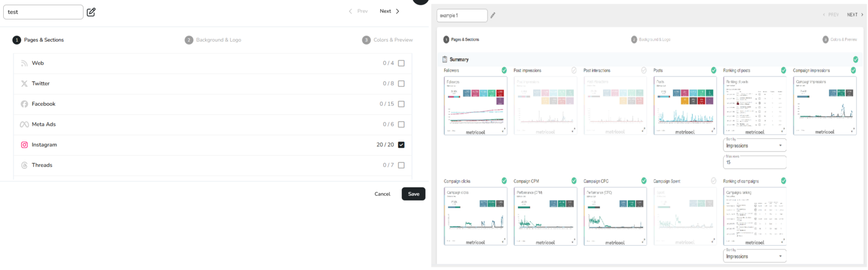Click the Posts chart thumbnail
The width and height of the screenshot is (868, 270).
click(x=685, y=105)
